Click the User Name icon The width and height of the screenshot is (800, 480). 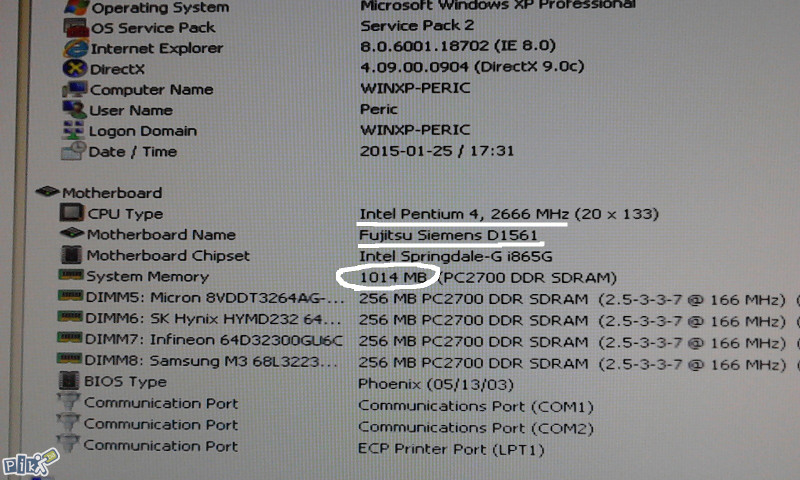(x=74, y=110)
